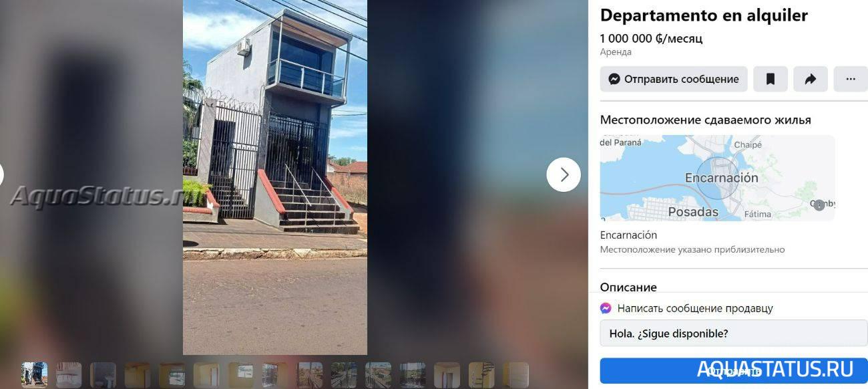This screenshot has height=389, width=868.
Task: Click the Messenger icon beside Написать сообщение продавцу
Action: tap(606, 308)
